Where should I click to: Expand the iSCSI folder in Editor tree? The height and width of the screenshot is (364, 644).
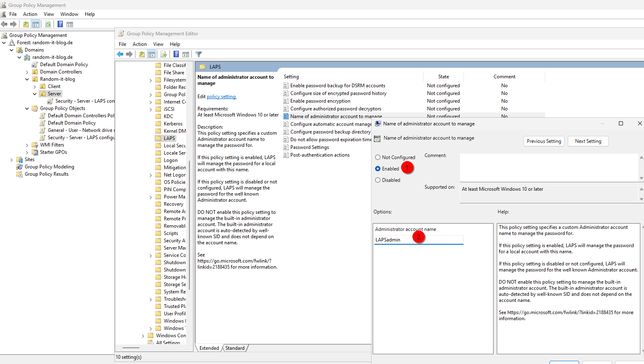151,110
